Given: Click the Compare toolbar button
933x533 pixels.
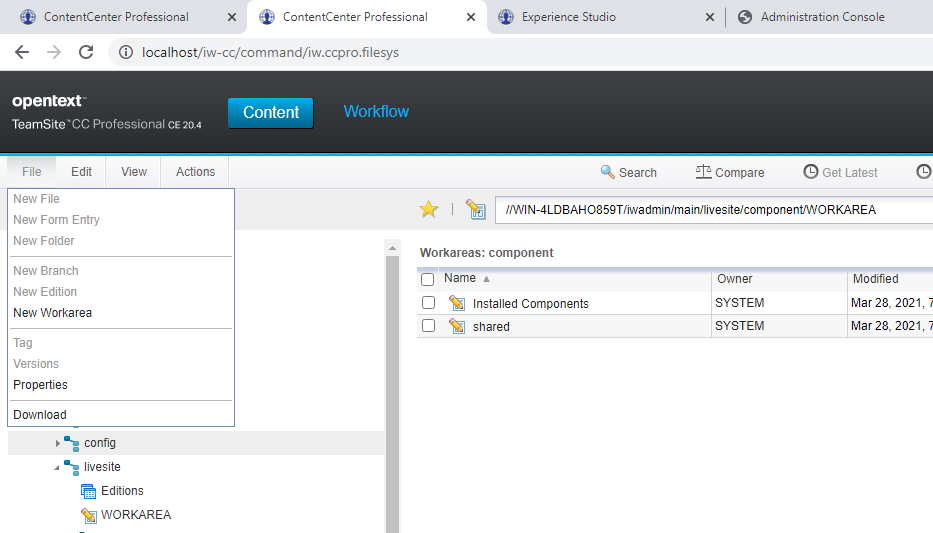Looking at the screenshot, I should [x=730, y=172].
